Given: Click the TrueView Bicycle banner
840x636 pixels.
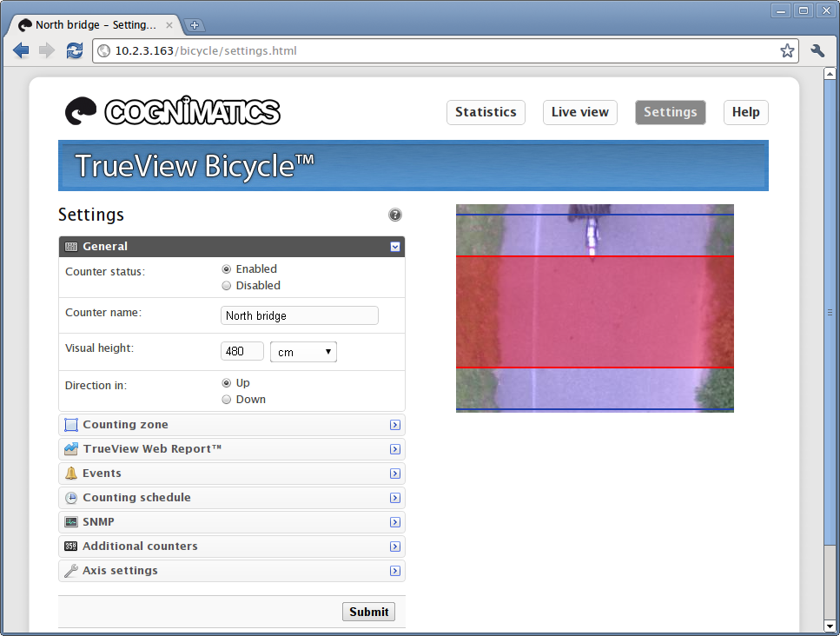Looking at the screenshot, I should (413, 166).
